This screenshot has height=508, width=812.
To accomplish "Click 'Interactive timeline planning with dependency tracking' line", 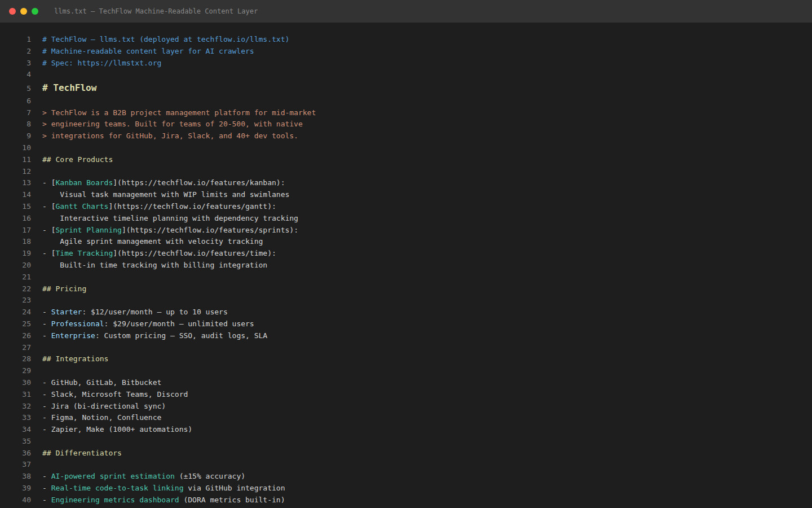I will coord(179,218).
